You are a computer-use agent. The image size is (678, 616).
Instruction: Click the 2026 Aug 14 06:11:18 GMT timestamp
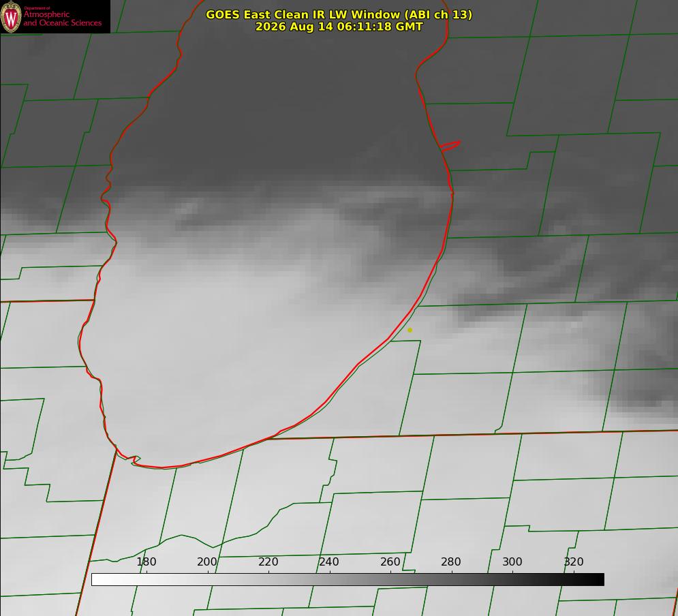click(339, 27)
